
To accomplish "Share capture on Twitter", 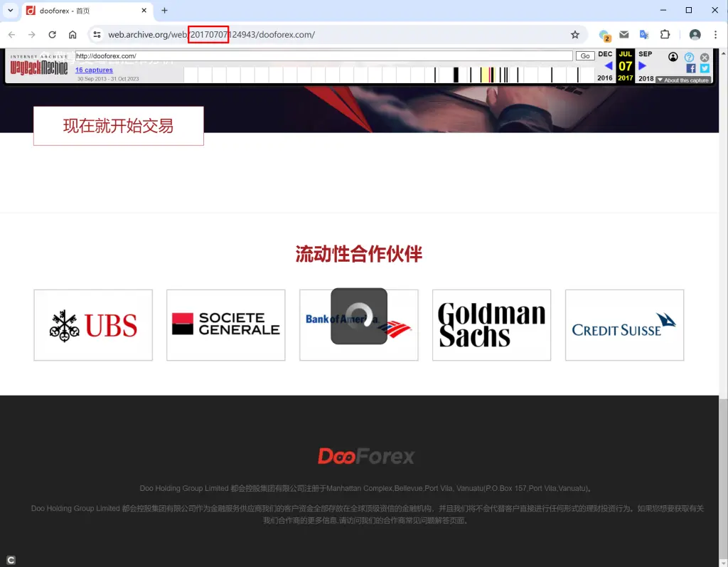I will [705, 69].
